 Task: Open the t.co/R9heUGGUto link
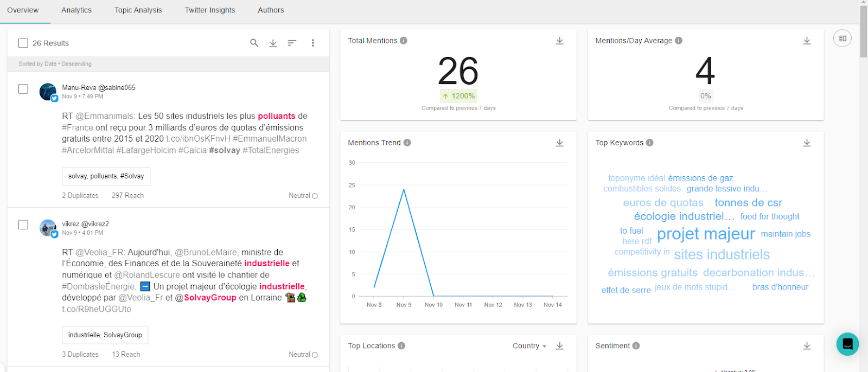click(x=97, y=309)
